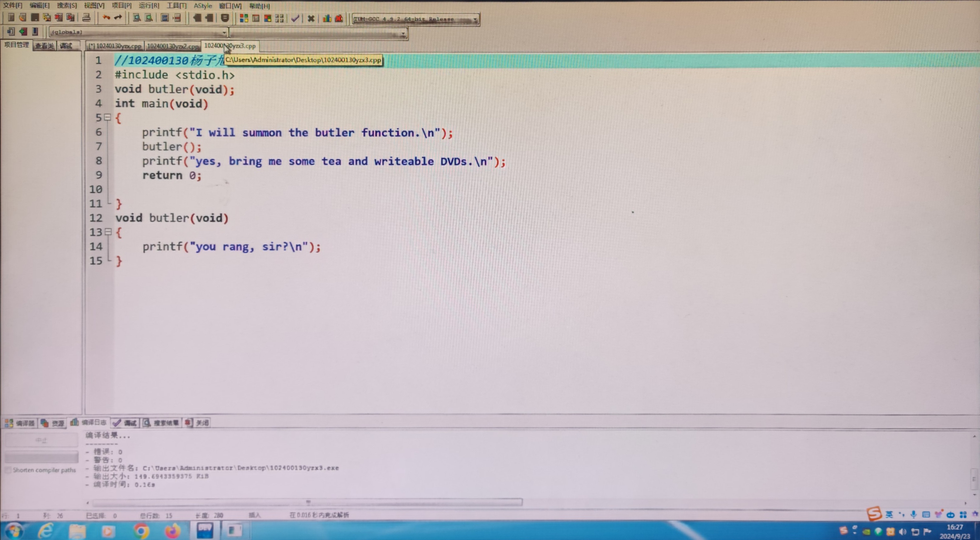
Task: Click the Profile analysis bar chart icon
Action: point(327,18)
